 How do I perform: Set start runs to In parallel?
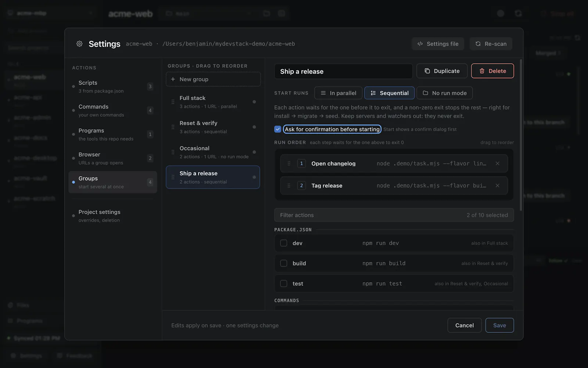pyautogui.click(x=338, y=93)
